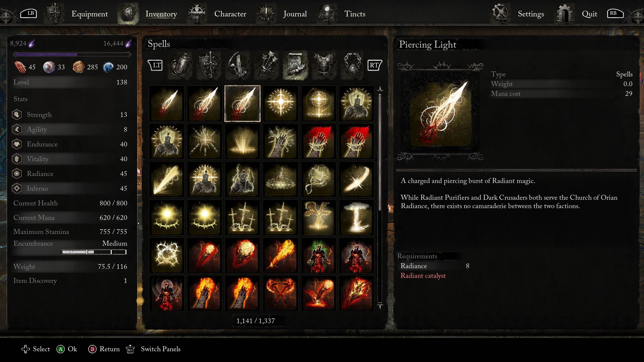Select the crossed flaming axes spell

(280, 293)
